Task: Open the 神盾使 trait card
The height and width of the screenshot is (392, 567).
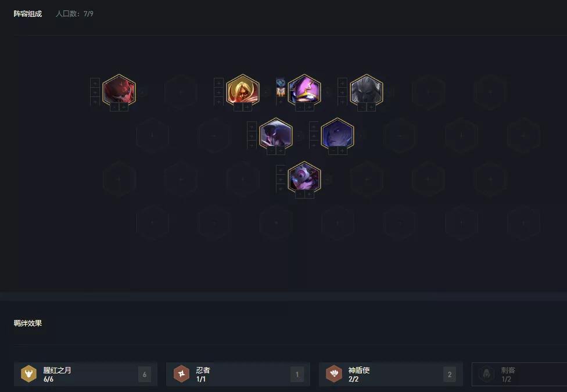Action: [390, 374]
